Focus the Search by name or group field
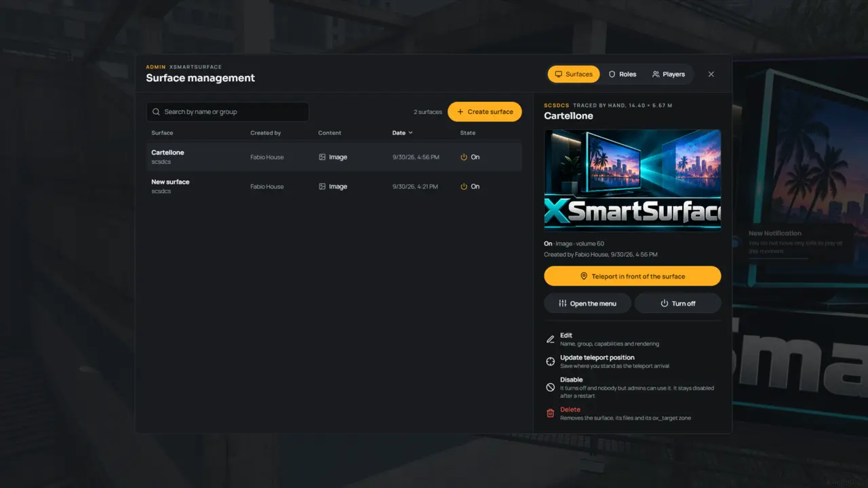This screenshot has height=488, width=868. pos(227,112)
